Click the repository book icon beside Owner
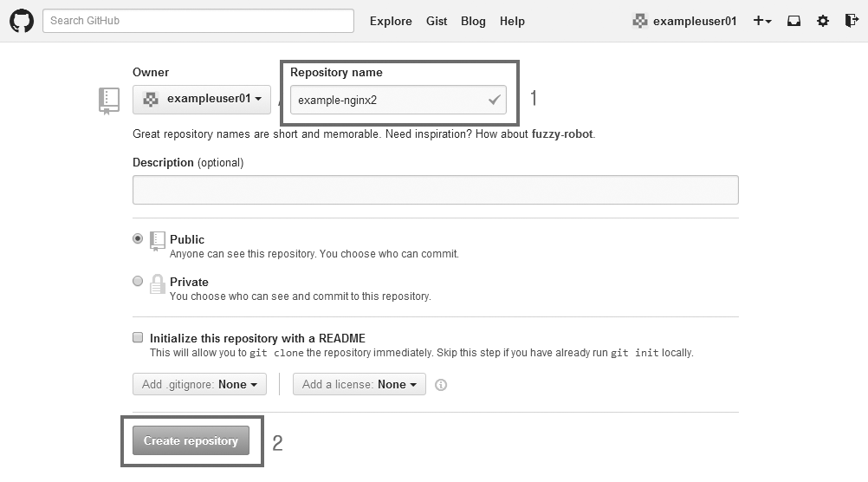868x482 pixels. (x=108, y=101)
